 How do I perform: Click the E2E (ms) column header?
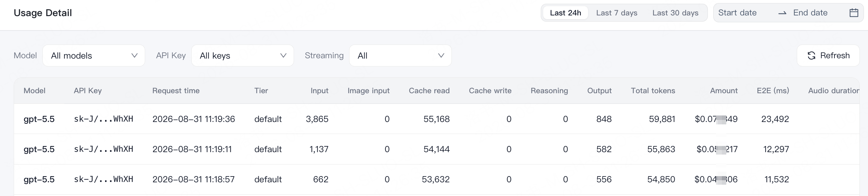(x=773, y=90)
